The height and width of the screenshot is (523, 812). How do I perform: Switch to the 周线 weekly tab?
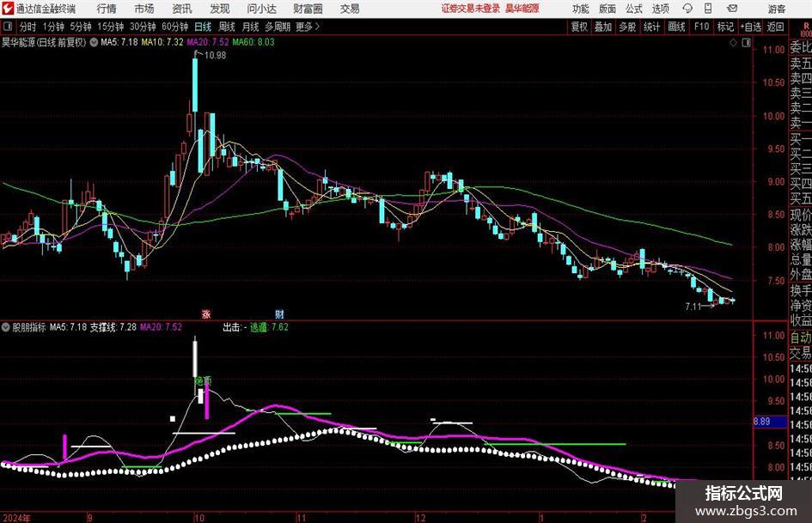point(227,27)
